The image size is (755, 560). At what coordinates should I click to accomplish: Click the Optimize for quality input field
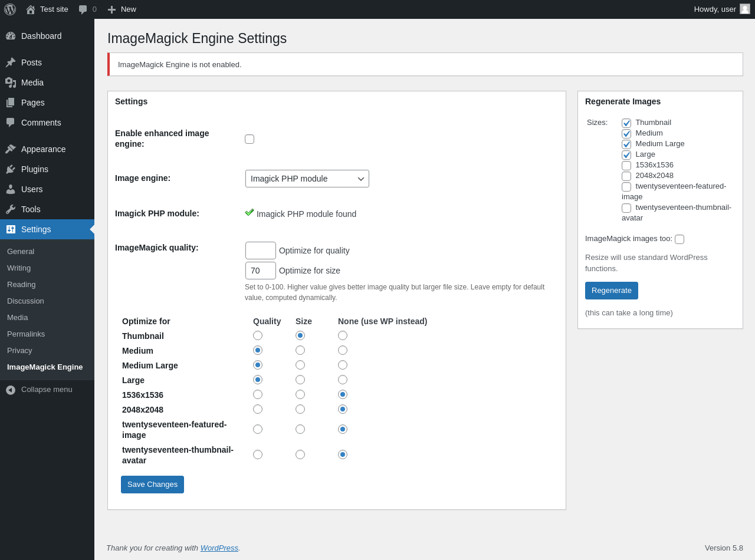pyautogui.click(x=261, y=251)
